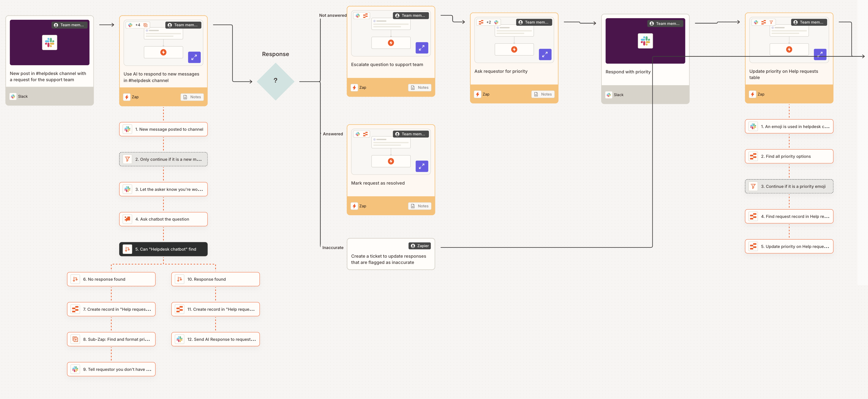868x399 pixels.
Task: Click the filter icon on step 2 Only continue
Action: click(x=127, y=159)
